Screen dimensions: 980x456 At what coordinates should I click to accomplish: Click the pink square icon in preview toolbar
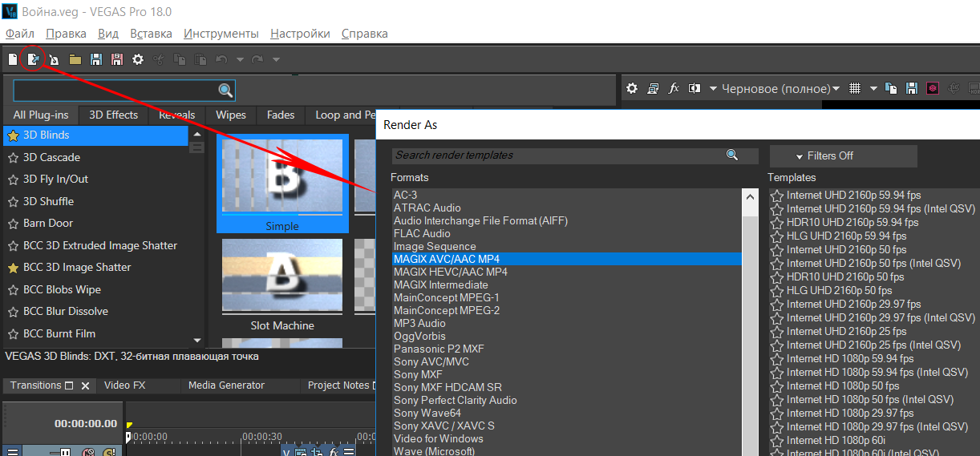933,88
